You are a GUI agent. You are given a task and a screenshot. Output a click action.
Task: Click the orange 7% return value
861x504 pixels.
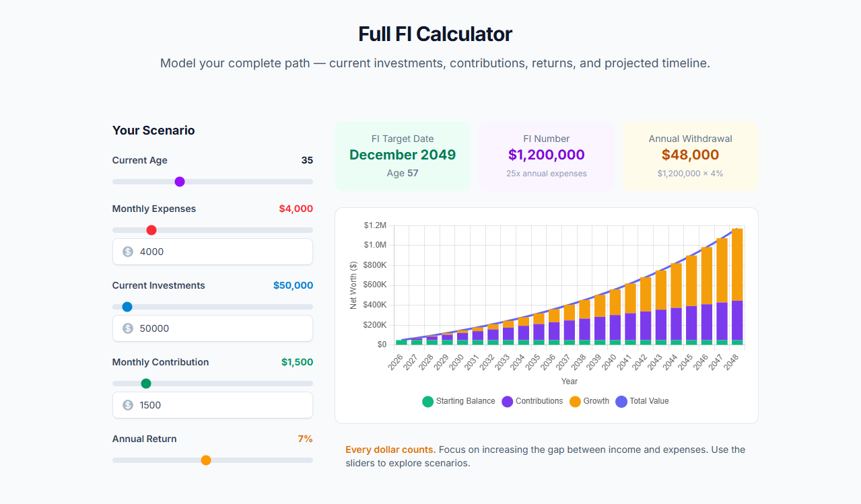[306, 439]
